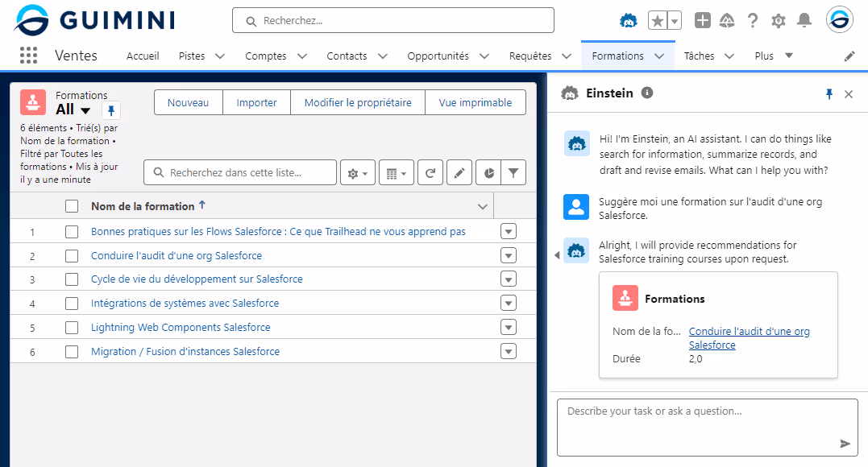This screenshot has width=868, height=467.
Task: Switch to the Pistes tab
Action: click(x=192, y=56)
